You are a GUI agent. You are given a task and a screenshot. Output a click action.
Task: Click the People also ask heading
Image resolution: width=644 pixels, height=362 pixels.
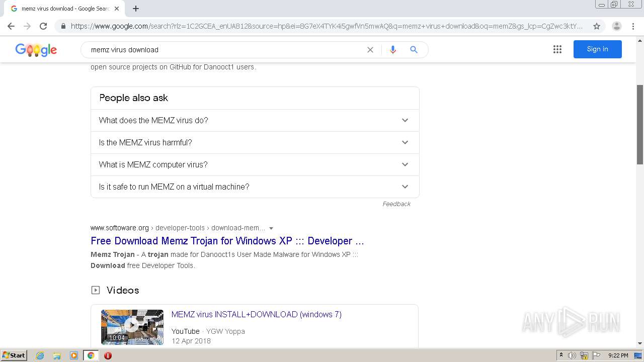[133, 98]
